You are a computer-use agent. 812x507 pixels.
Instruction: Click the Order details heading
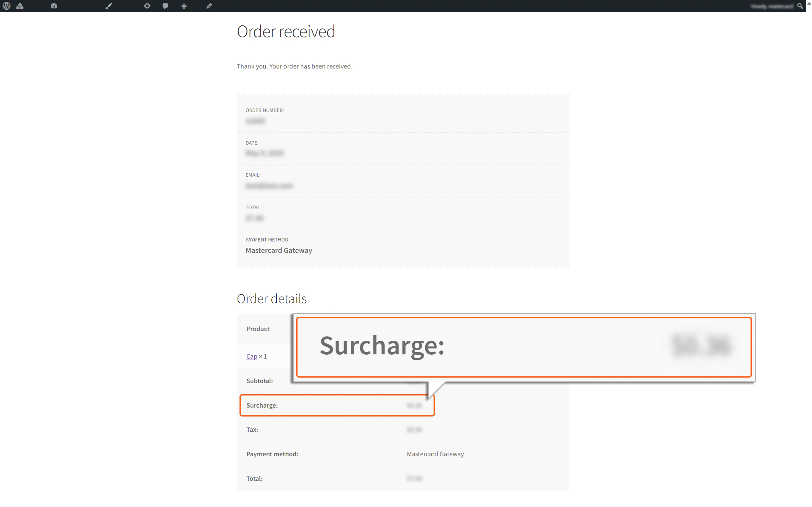click(x=271, y=299)
